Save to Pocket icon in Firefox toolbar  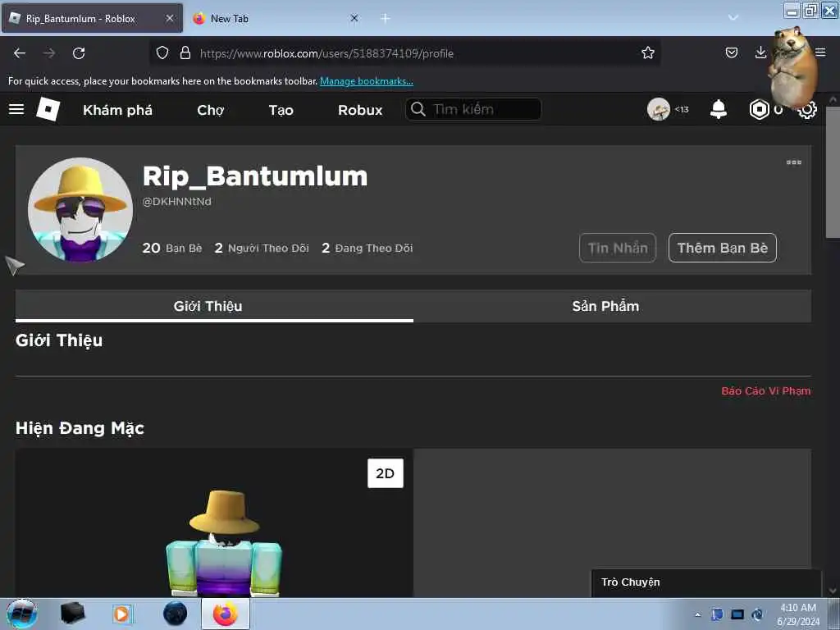tap(731, 52)
